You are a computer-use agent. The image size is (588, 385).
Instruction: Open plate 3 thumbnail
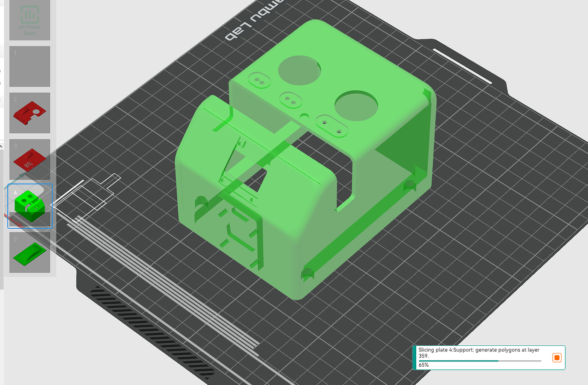[30, 159]
